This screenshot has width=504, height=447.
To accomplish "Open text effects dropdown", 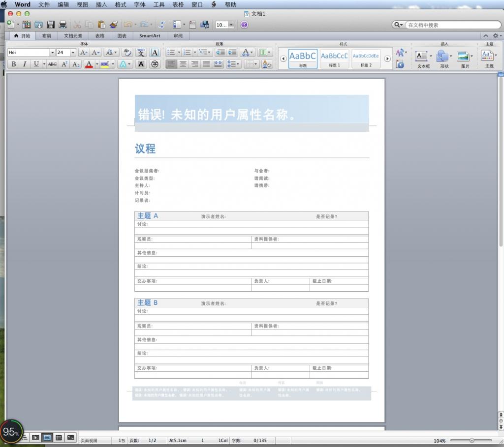I will (125, 64).
